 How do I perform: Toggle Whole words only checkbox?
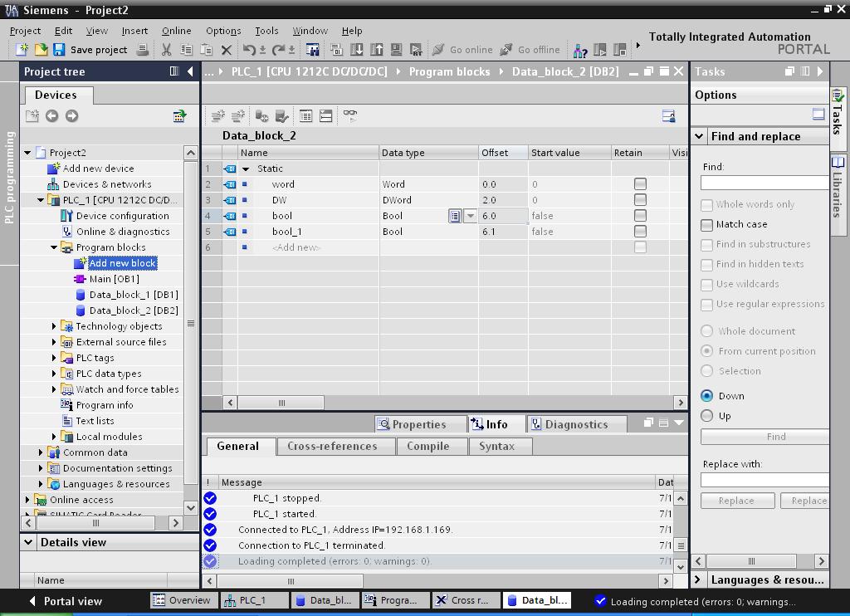706,204
